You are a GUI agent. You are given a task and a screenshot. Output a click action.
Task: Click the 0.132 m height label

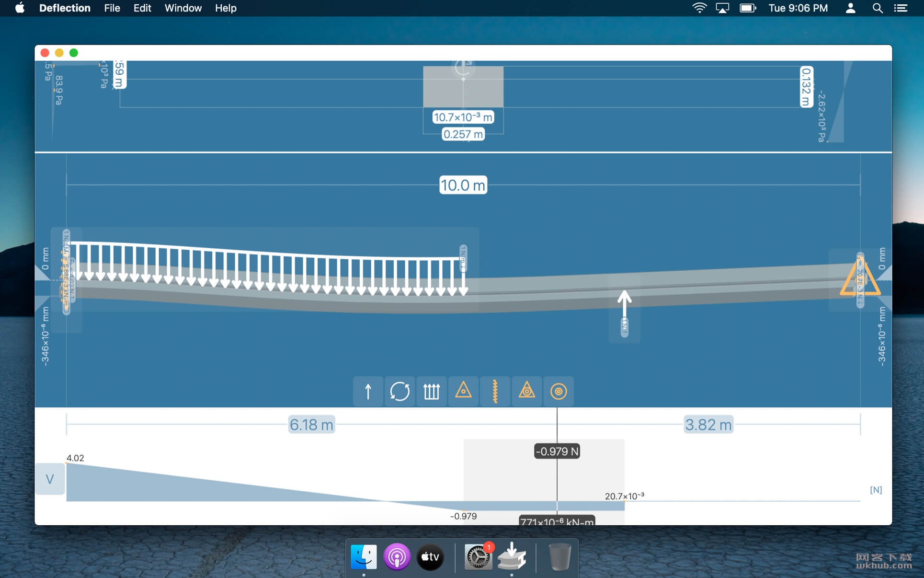click(x=806, y=87)
